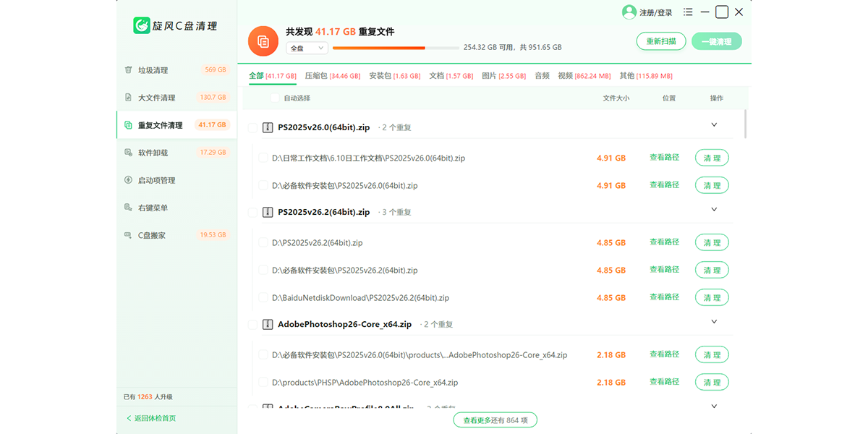Open the 全盘 drive dropdown
The height and width of the screenshot is (434, 868).
(307, 48)
